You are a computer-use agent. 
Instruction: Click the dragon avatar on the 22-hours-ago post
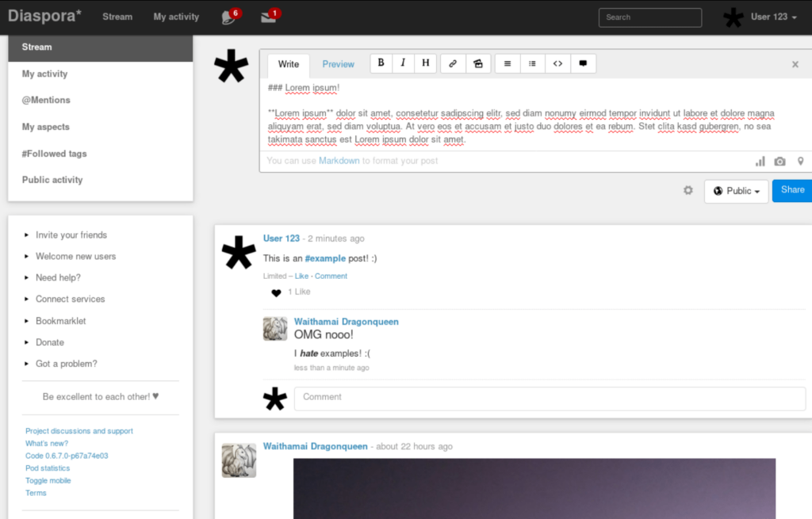[x=239, y=460]
